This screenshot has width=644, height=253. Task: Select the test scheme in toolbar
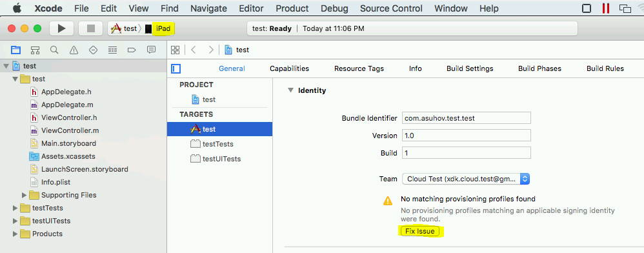coord(124,28)
